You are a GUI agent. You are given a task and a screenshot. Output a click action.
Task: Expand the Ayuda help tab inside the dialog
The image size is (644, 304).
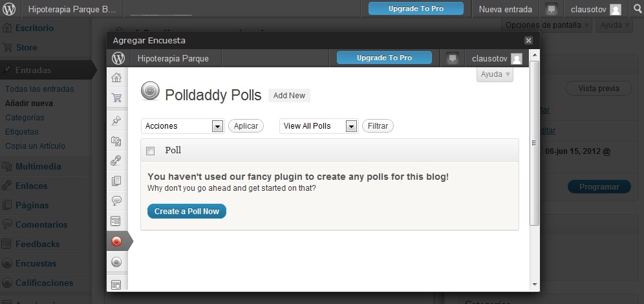[495, 74]
